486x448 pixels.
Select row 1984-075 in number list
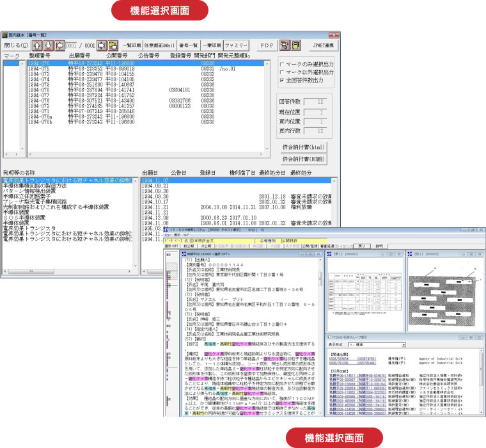[146, 69]
